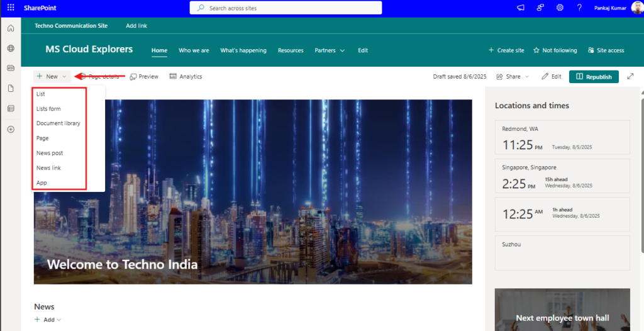Click the Edit pencil button in toolbar
Image resolution: width=644 pixels, height=331 pixels.
coord(551,77)
